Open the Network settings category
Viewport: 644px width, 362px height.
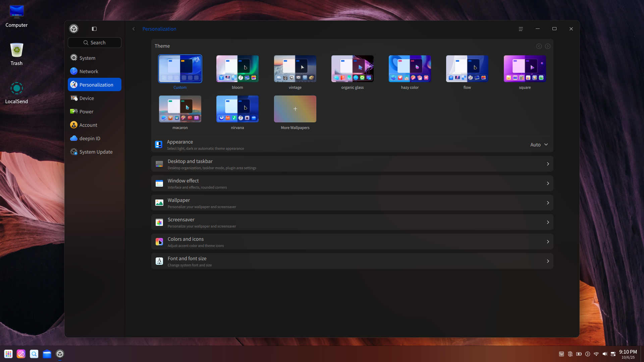pyautogui.click(x=89, y=71)
